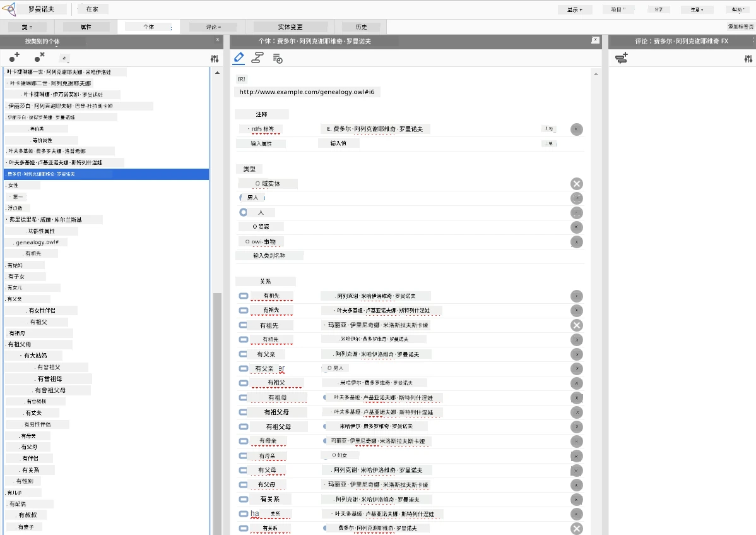
Task: Open the 帮助 dropdown menu
Action: [x=738, y=9]
